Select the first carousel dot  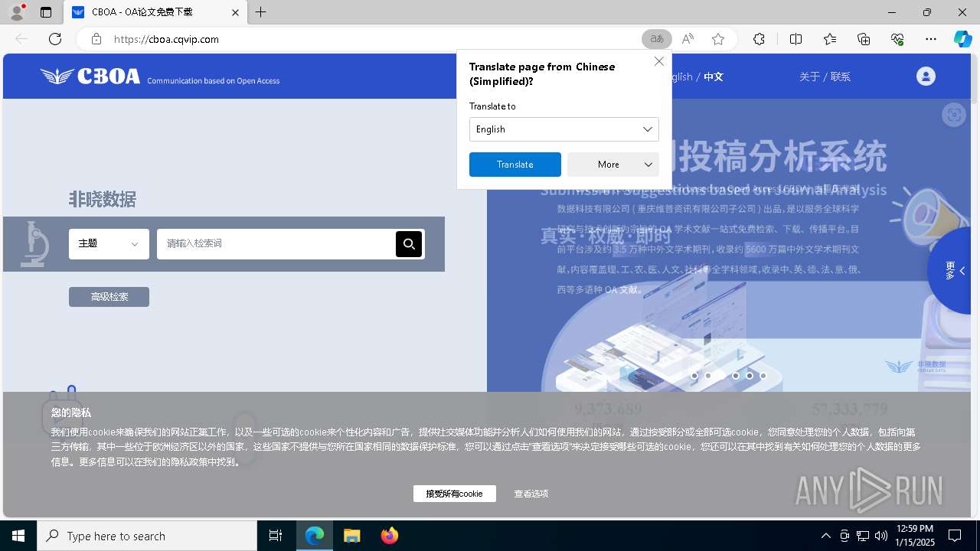click(x=694, y=376)
